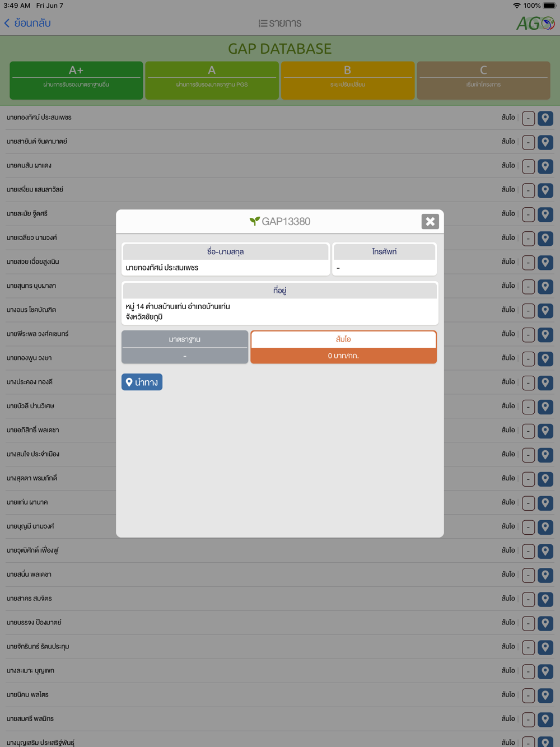
Task: Open map pin for นายสุนทร บุบผาลา row
Action: (x=545, y=287)
